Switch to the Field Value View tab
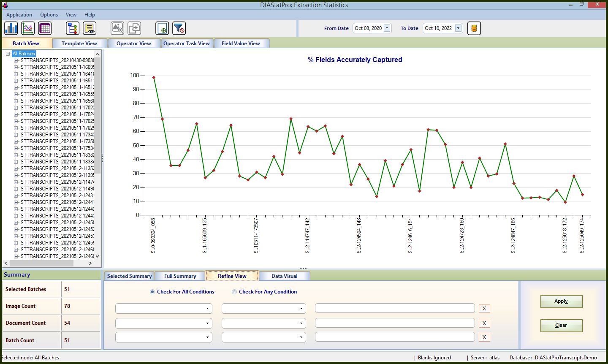Screen dimensions: 608x364 pyautogui.click(x=241, y=43)
